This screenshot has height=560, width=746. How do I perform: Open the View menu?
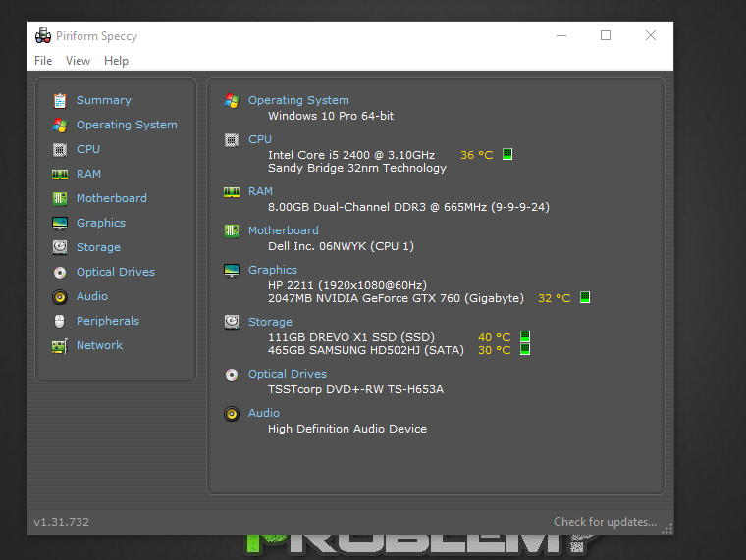tap(78, 61)
